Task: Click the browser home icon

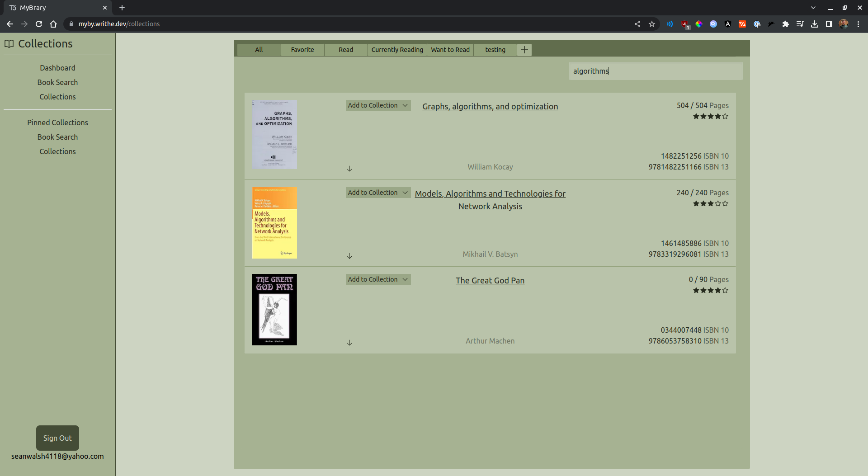Action: pyautogui.click(x=53, y=24)
